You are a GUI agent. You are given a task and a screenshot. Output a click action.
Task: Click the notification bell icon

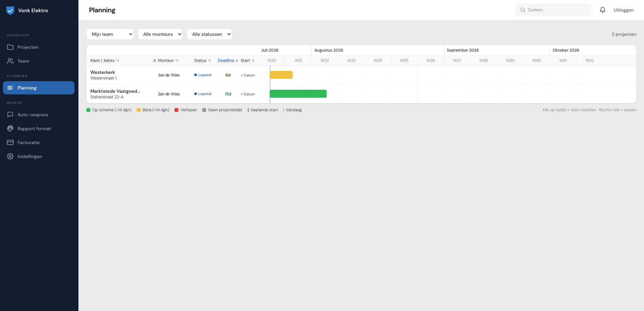coord(603,10)
